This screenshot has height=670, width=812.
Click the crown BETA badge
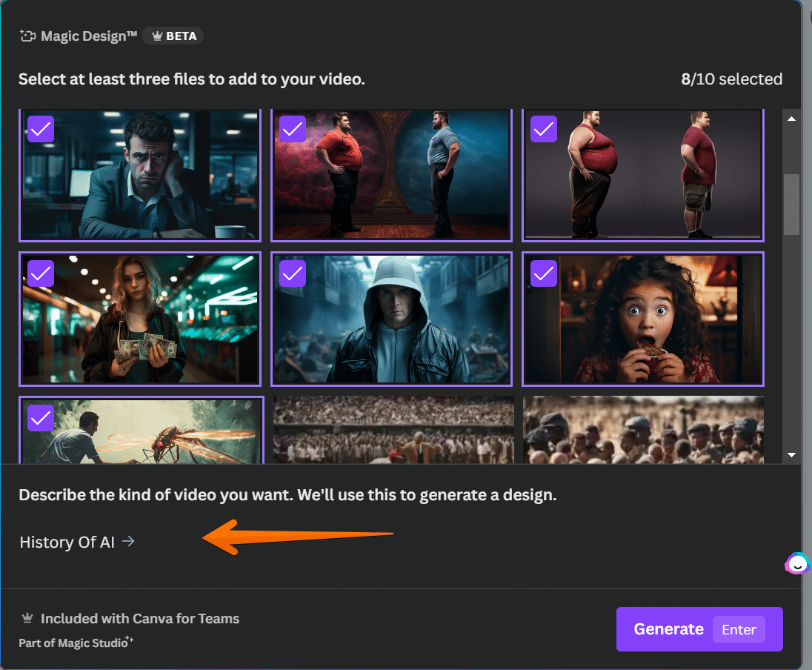click(173, 36)
